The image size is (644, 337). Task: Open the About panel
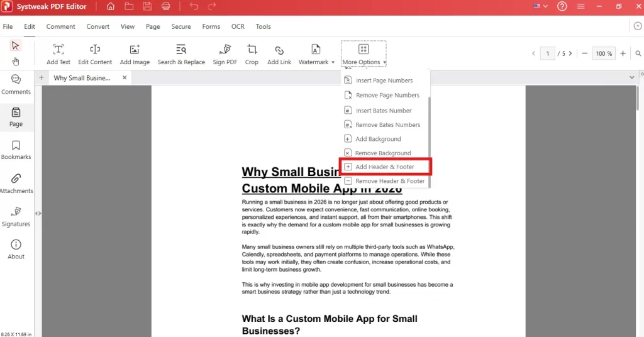pyautogui.click(x=16, y=250)
